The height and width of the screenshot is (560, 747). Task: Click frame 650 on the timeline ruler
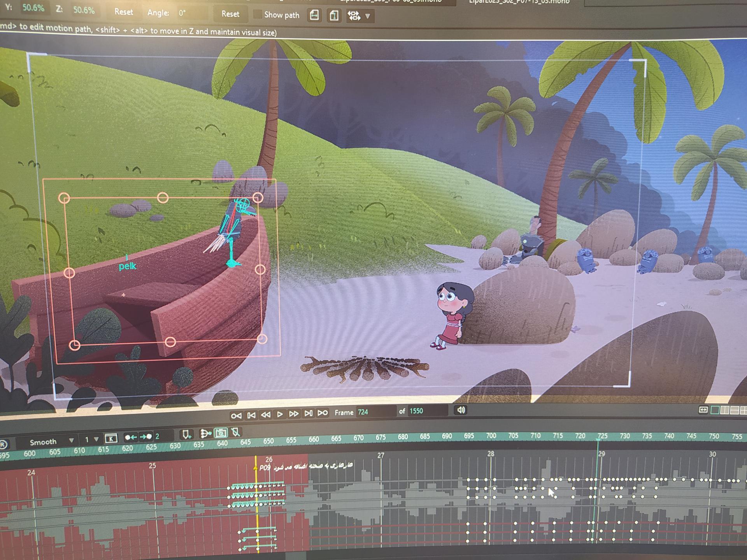pyautogui.click(x=268, y=441)
